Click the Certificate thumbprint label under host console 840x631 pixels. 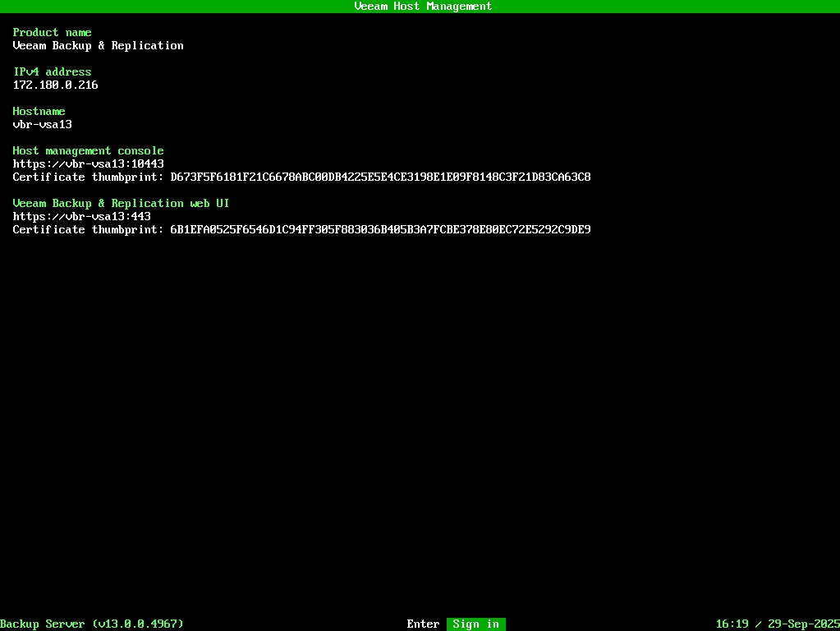tap(88, 177)
